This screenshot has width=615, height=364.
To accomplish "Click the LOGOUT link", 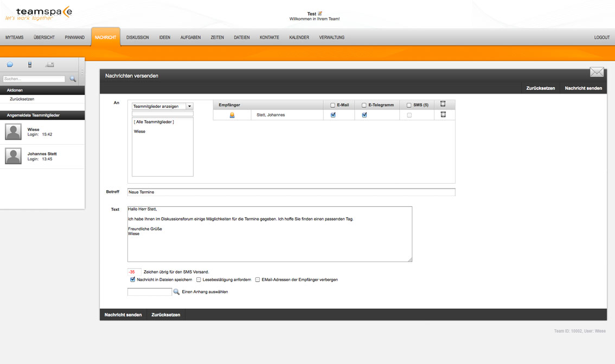I will pos(601,37).
